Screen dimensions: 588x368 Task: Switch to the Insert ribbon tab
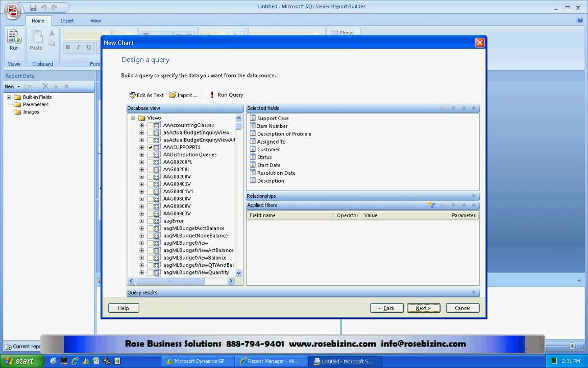67,20
